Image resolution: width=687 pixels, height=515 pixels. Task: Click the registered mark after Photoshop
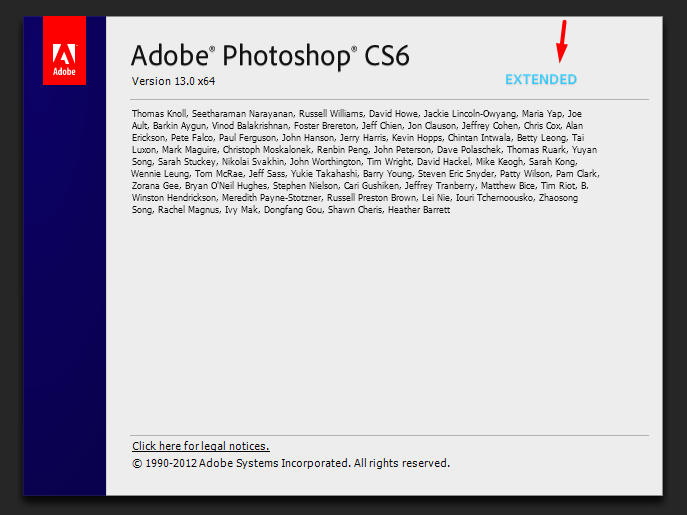354,48
